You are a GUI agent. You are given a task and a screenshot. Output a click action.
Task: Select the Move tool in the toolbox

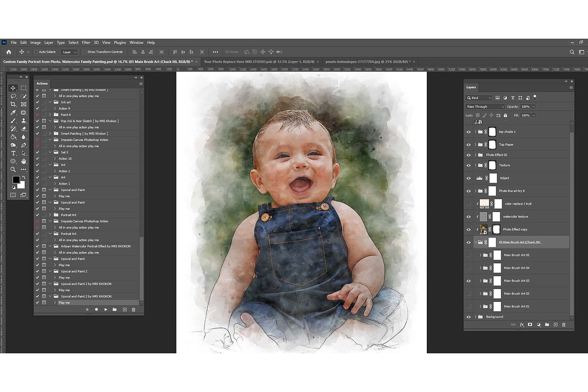pos(13,88)
